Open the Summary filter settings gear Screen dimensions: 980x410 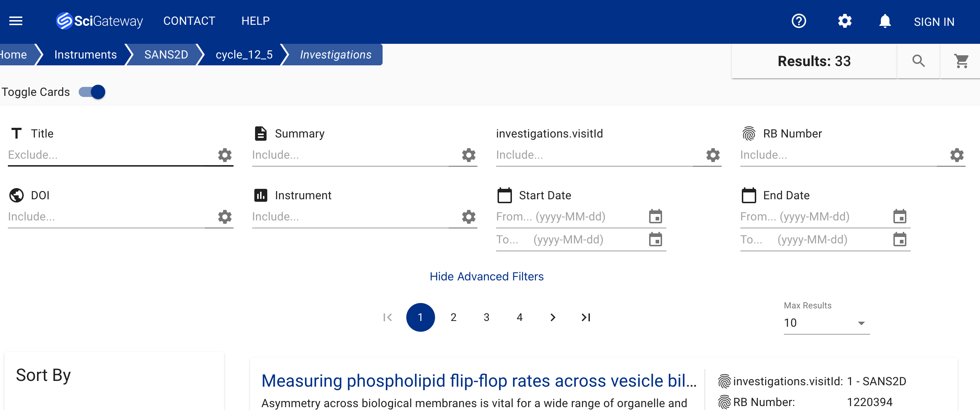468,155
